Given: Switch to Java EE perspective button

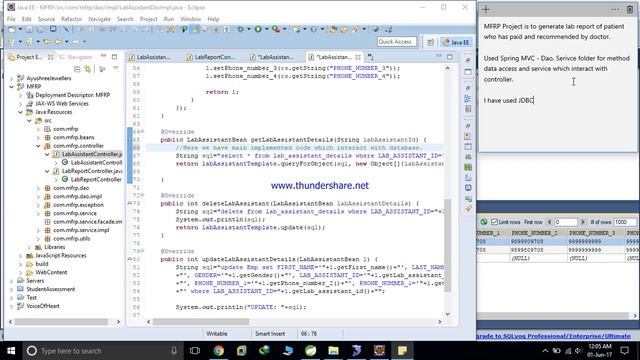Looking at the screenshot, I should pyautogui.click(x=456, y=42).
